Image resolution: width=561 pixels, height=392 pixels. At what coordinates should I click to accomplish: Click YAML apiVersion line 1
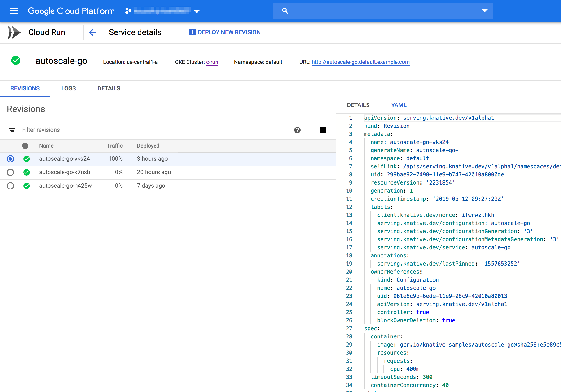point(429,118)
